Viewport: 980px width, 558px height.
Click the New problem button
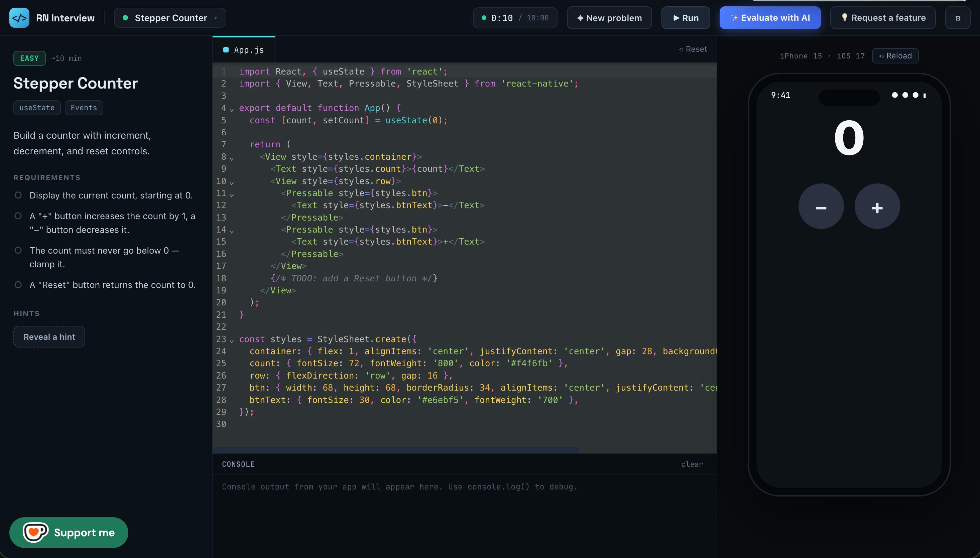[609, 18]
